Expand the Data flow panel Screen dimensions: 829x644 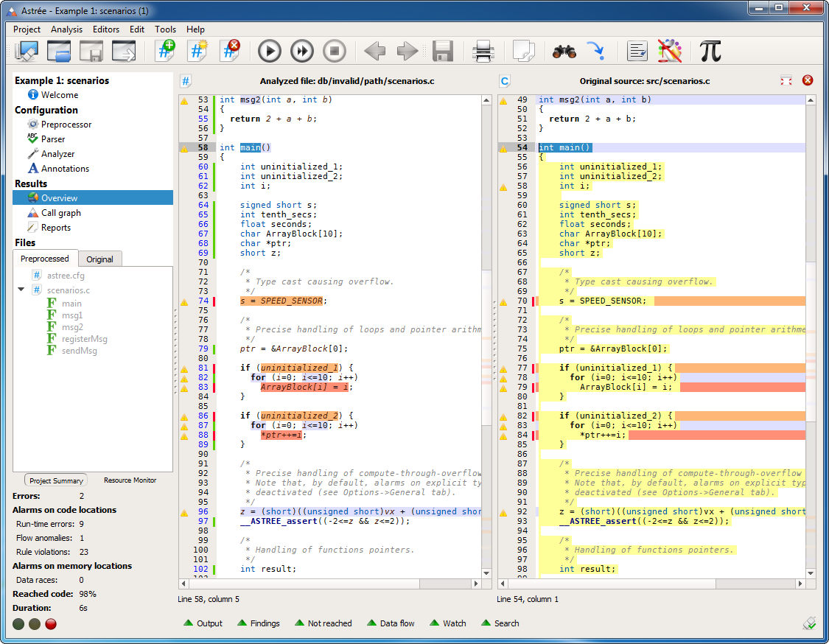(x=391, y=623)
